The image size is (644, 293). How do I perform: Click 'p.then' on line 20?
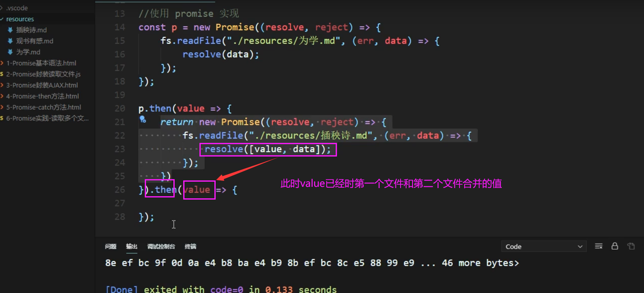coord(155,108)
